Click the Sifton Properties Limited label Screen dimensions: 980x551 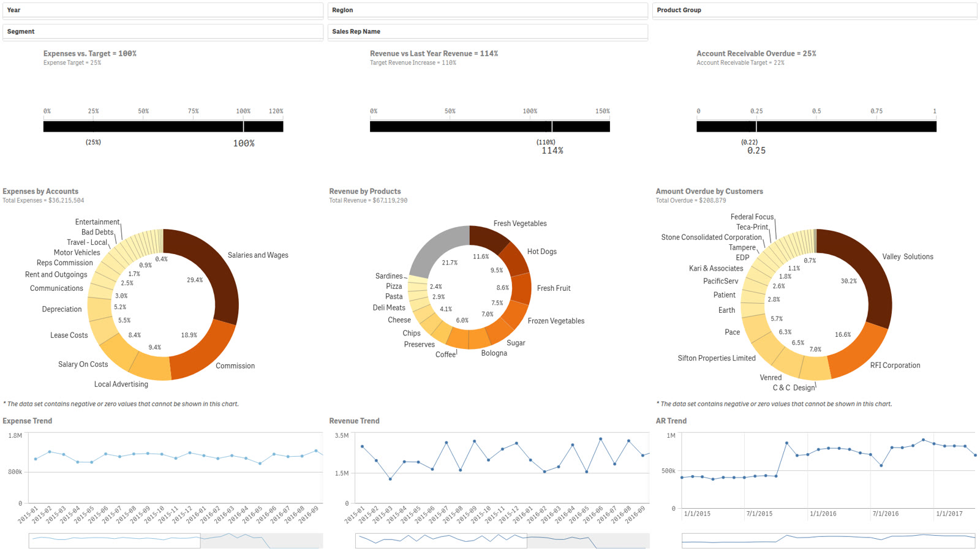click(x=717, y=358)
